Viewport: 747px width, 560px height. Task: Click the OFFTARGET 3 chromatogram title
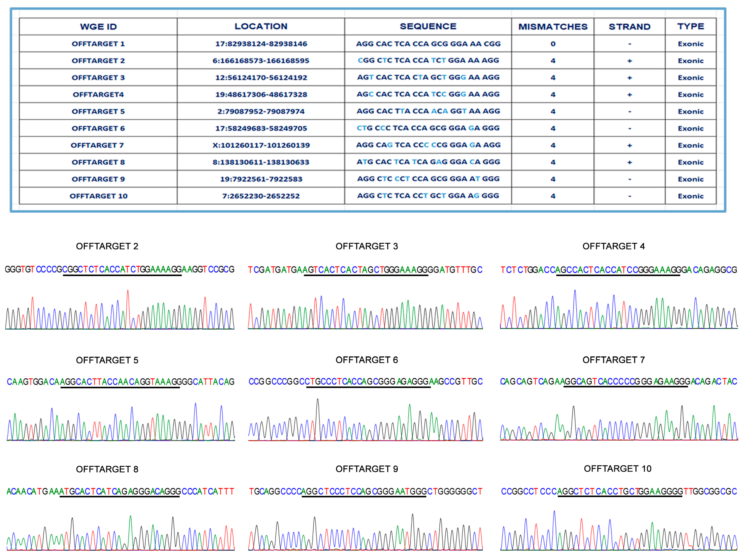pyautogui.click(x=367, y=246)
